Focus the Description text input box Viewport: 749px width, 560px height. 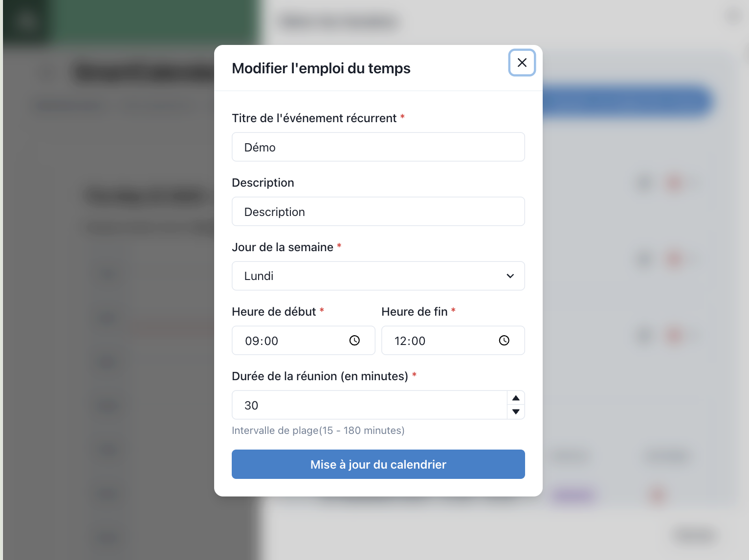pos(378,212)
